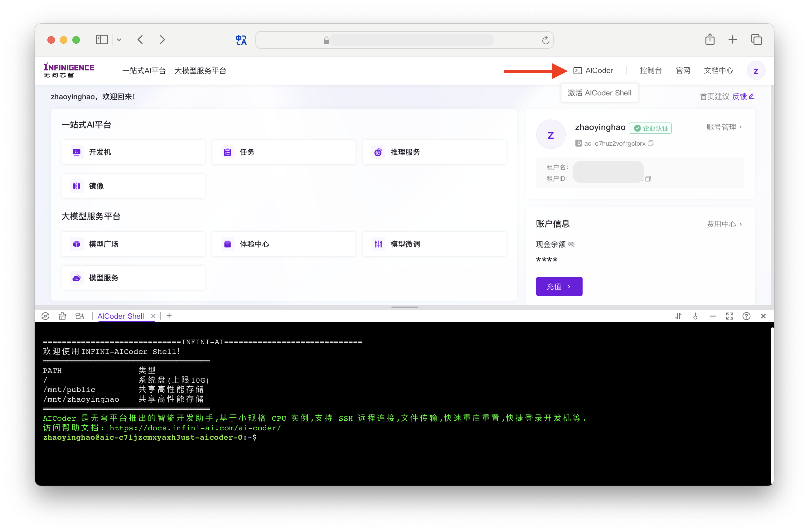
Task: Add a new shell tab
Action: click(169, 316)
